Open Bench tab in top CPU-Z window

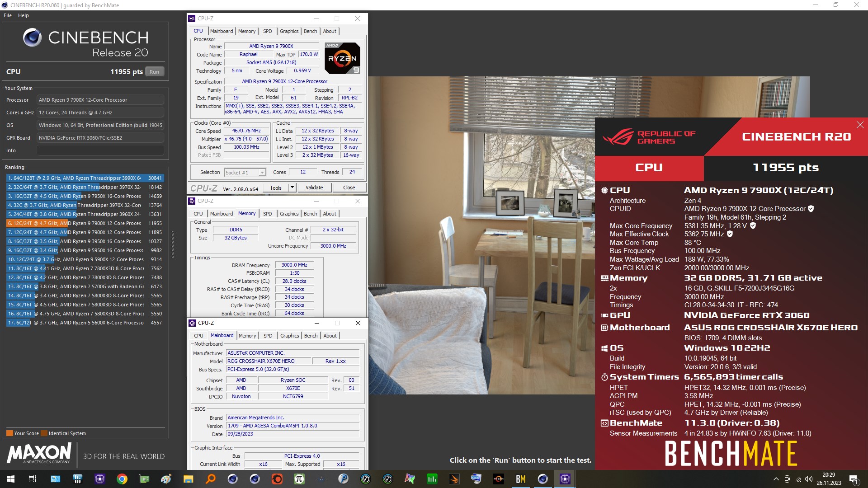pyautogui.click(x=310, y=31)
